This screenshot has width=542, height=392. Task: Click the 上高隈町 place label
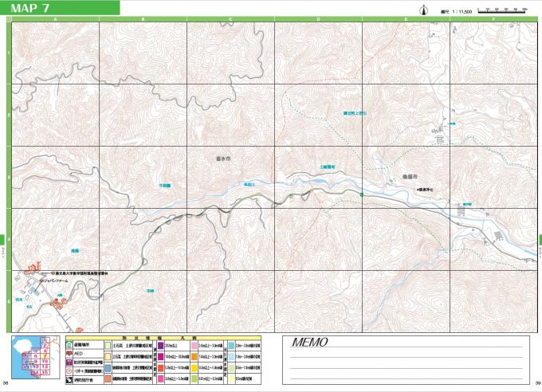328,167
